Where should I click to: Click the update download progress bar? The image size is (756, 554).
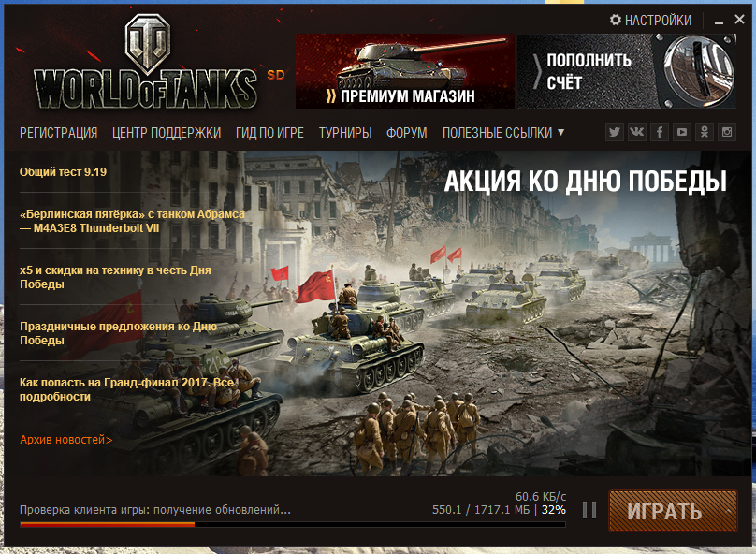pyautogui.click(x=293, y=525)
